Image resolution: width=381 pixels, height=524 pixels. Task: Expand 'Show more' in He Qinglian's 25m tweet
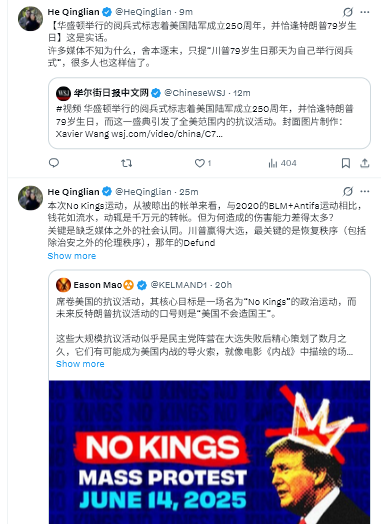pyautogui.click(x=72, y=256)
